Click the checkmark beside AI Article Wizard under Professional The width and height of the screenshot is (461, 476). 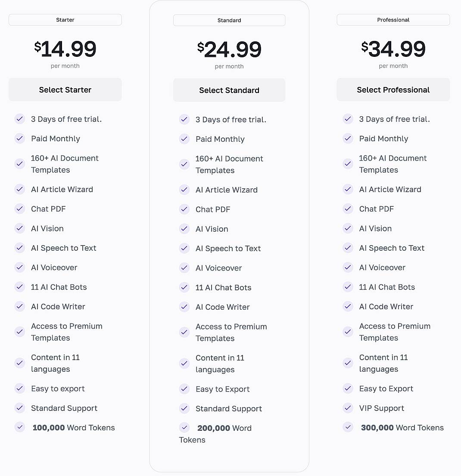tap(348, 190)
